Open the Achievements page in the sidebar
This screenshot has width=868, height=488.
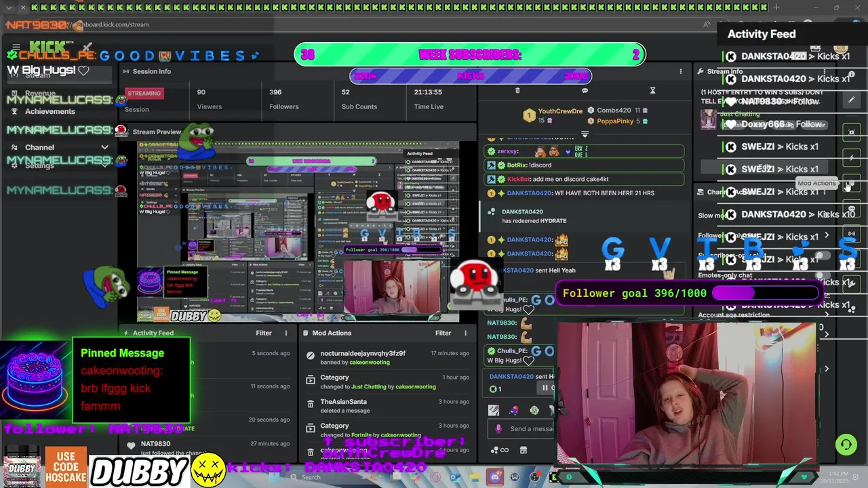click(x=50, y=111)
